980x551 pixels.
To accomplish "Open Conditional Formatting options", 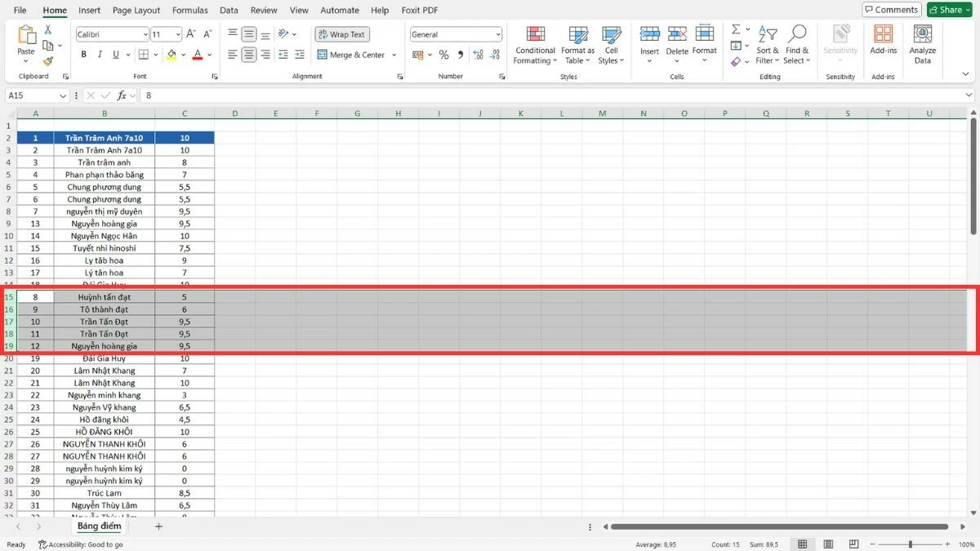I will click(x=535, y=45).
